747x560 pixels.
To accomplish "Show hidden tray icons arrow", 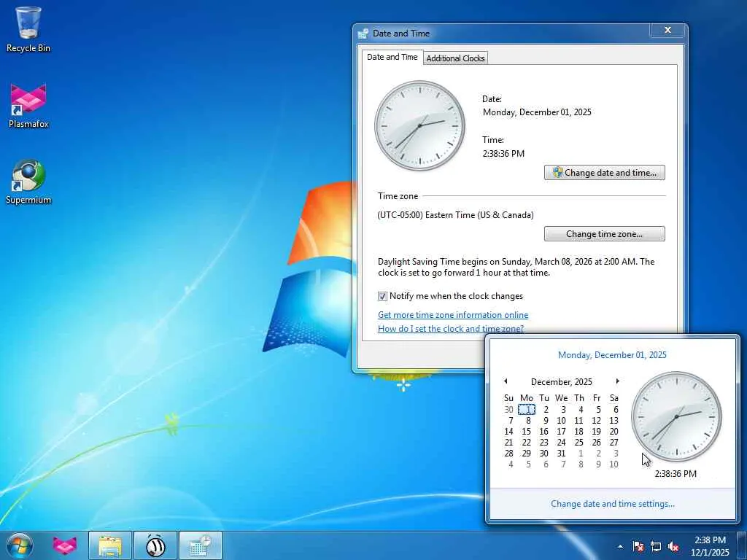I will (620, 547).
